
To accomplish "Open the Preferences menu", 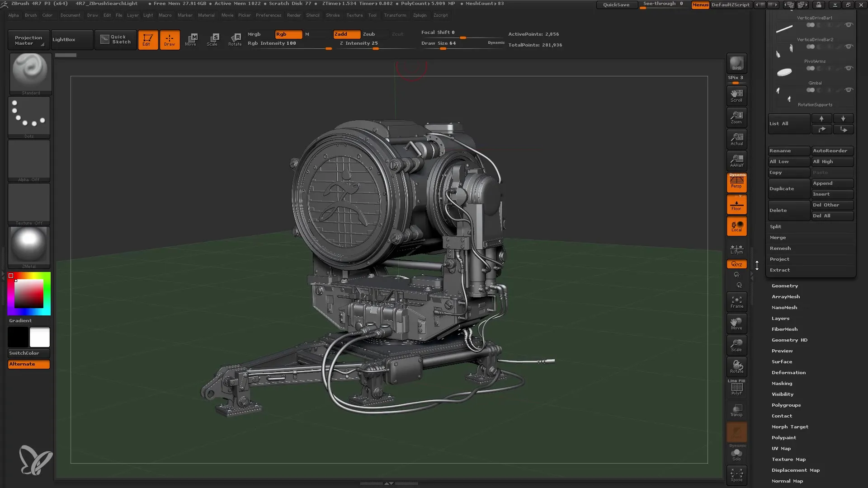I will click(x=268, y=15).
